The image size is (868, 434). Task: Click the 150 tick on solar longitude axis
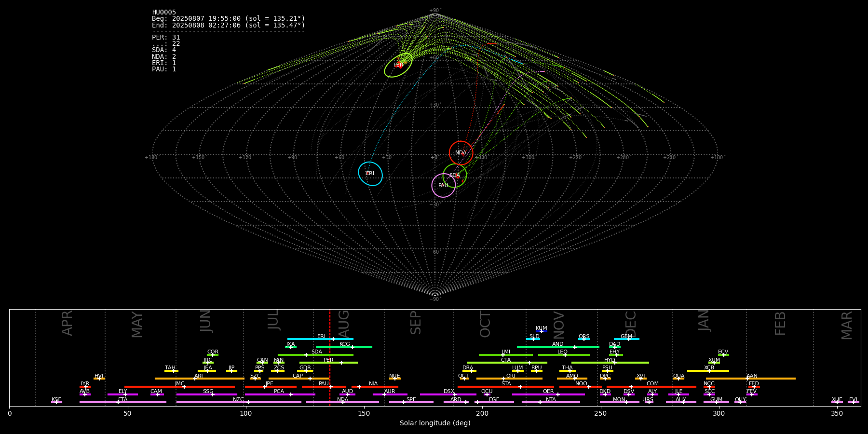(364, 413)
